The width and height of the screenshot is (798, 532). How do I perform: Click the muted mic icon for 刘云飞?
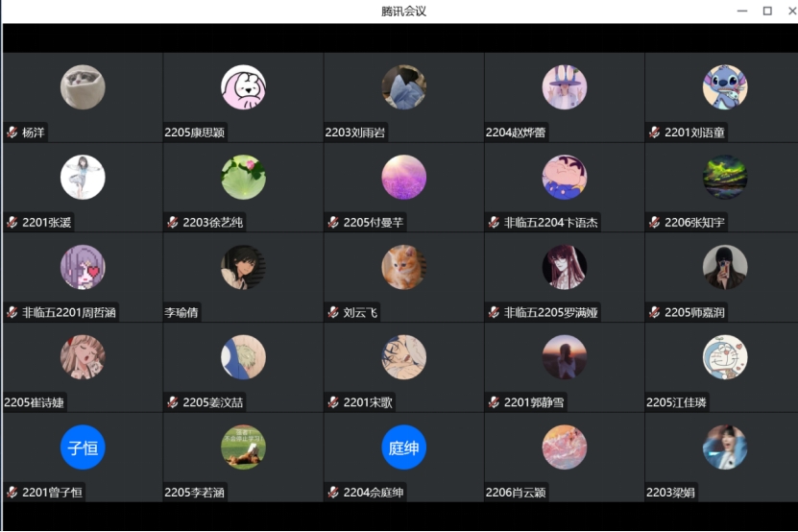[333, 313]
